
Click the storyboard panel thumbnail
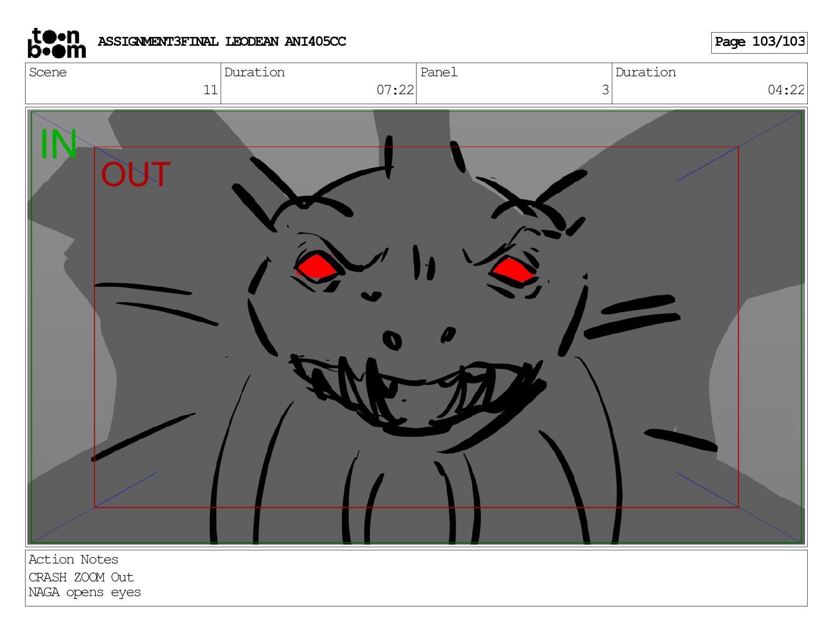[x=416, y=327]
